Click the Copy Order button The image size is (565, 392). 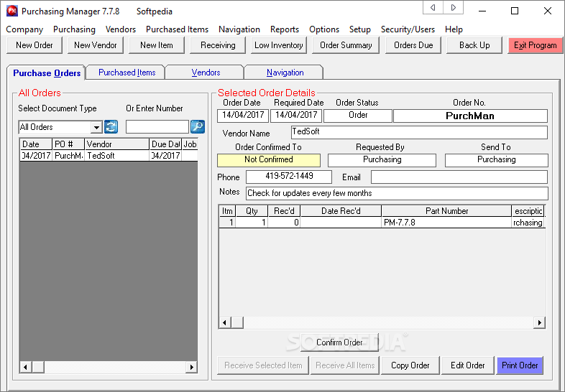pos(410,365)
